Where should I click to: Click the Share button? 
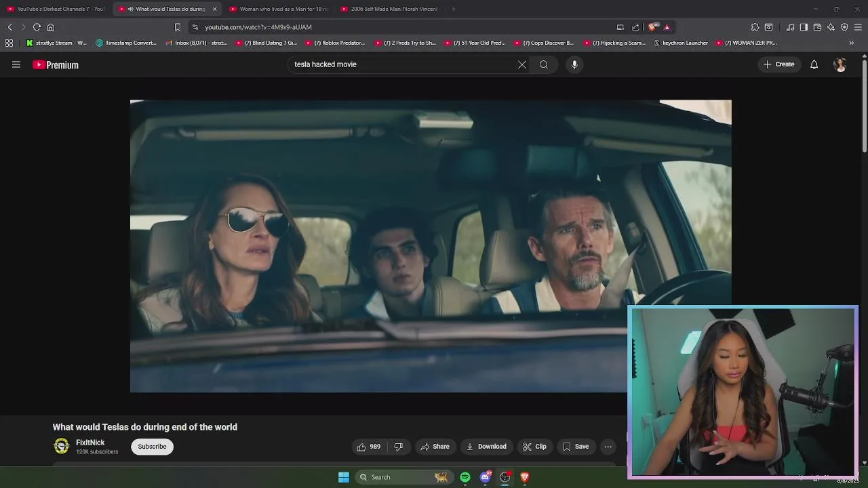[435, 447]
